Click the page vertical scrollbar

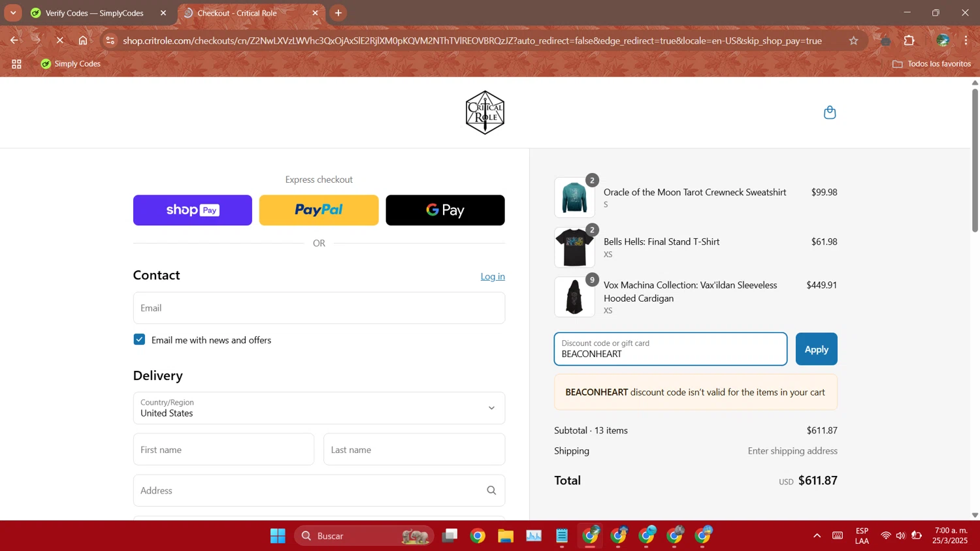point(975,160)
